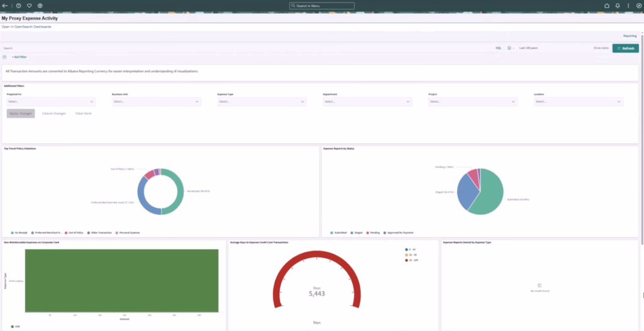Open notifications bell icon

(618, 6)
